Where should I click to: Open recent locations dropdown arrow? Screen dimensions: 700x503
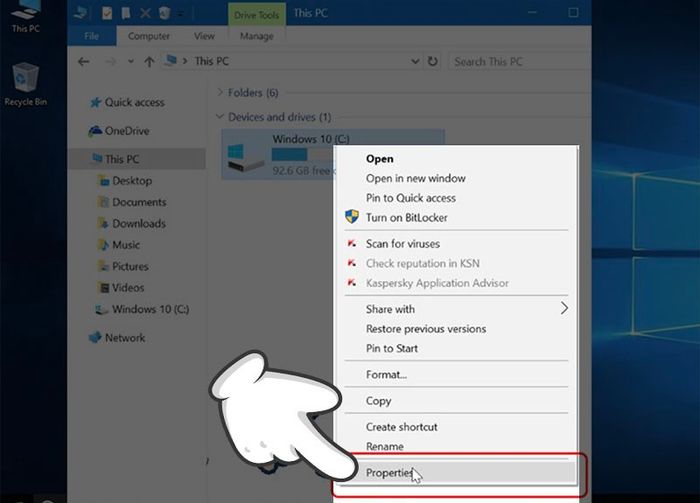click(x=130, y=62)
